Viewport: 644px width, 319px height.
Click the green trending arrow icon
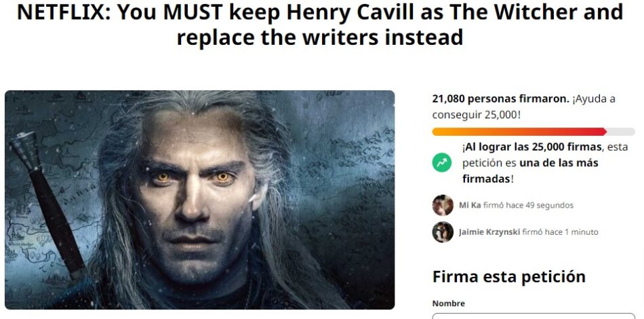click(442, 163)
